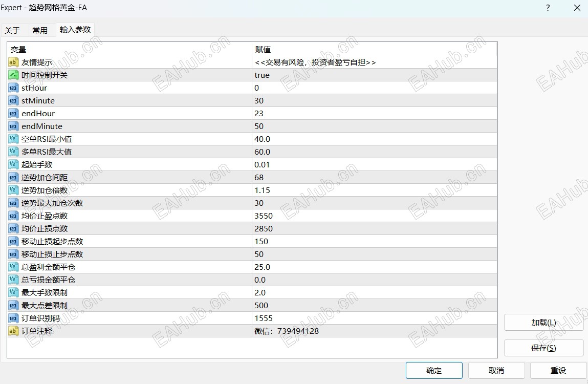Open the help question mark in title bar

click(x=548, y=8)
